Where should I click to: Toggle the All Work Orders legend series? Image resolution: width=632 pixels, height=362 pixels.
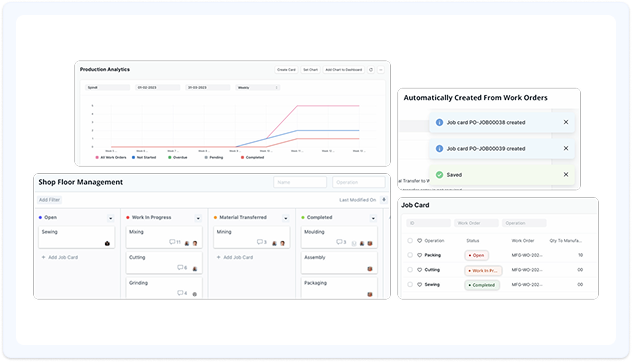pyautogui.click(x=111, y=158)
